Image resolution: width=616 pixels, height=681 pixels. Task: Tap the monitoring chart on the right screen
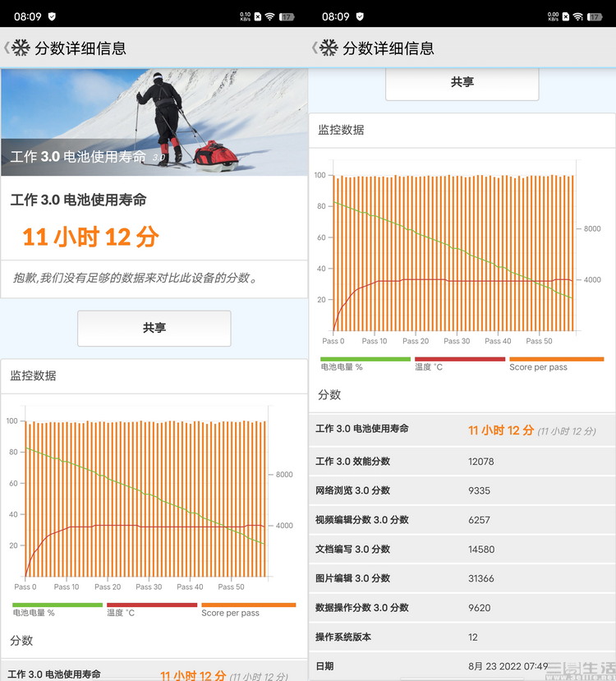(x=458, y=252)
